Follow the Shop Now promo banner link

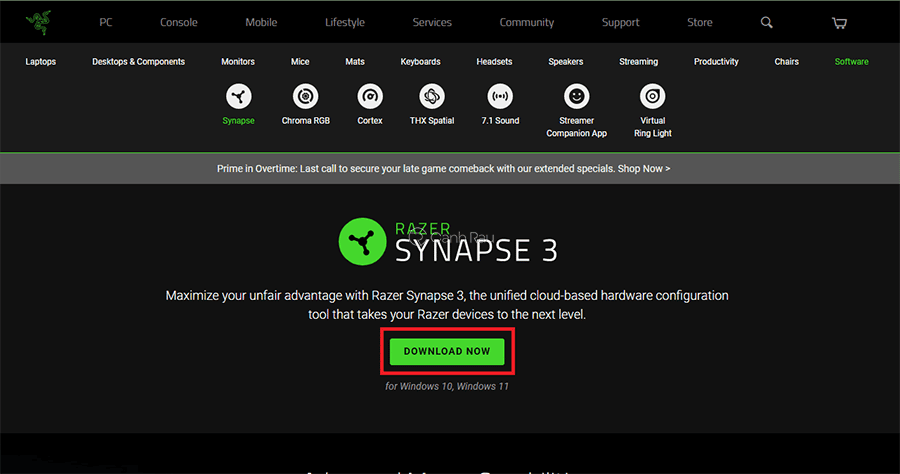pyautogui.click(x=644, y=169)
